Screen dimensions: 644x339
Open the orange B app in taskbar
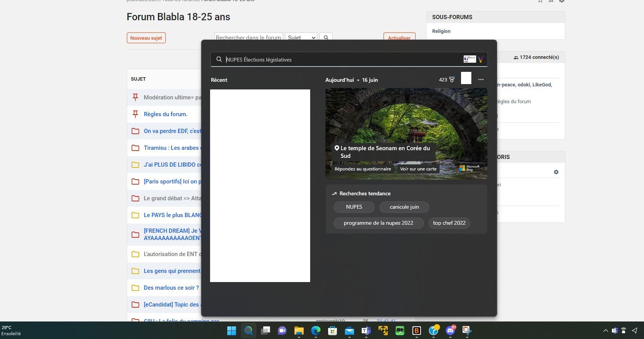click(416, 331)
